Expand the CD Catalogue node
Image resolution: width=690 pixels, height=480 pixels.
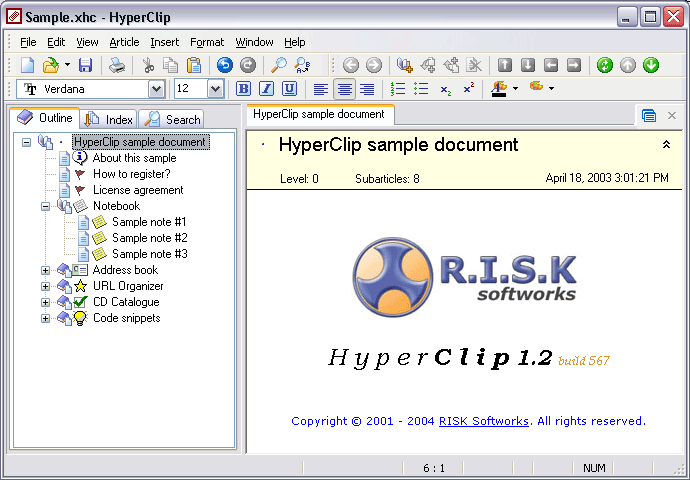click(45, 302)
